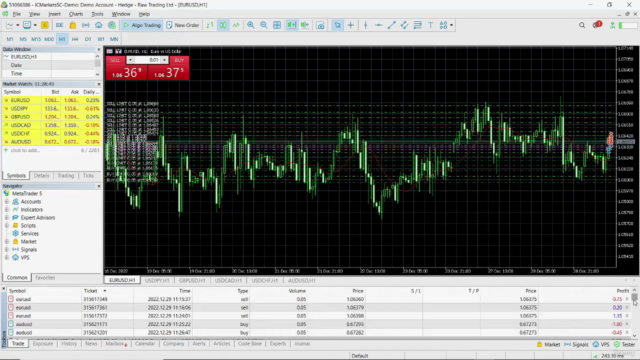Open the IDE MetaEditor icon
The height and width of the screenshot is (360, 640).
pos(60,25)
